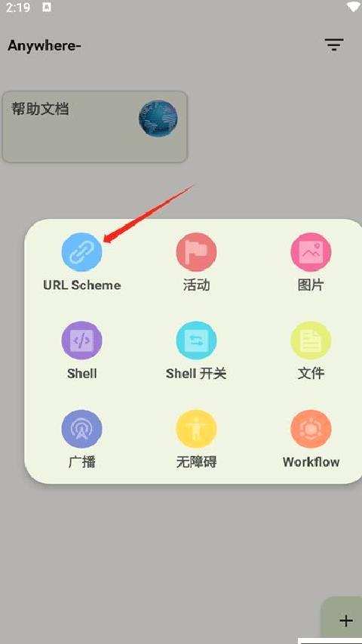
Task: Open the purple Shell code icon
Action: pos(81,340)
